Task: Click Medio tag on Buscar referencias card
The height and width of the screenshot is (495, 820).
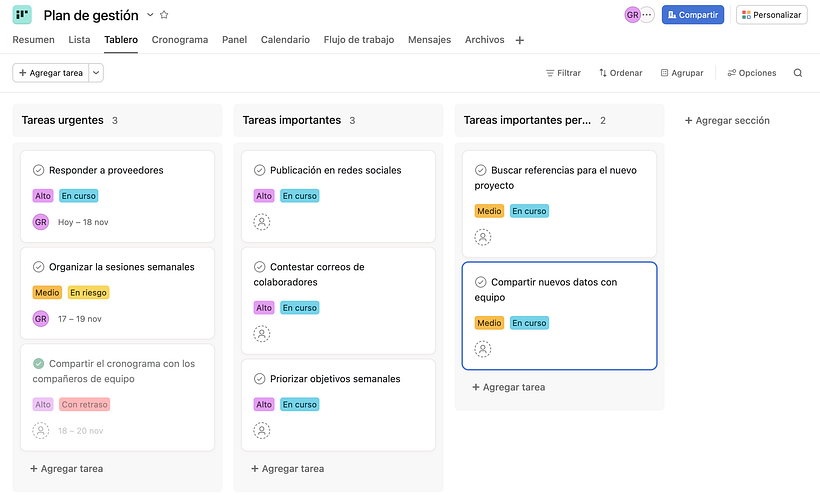Action: (x=489, y=211)
